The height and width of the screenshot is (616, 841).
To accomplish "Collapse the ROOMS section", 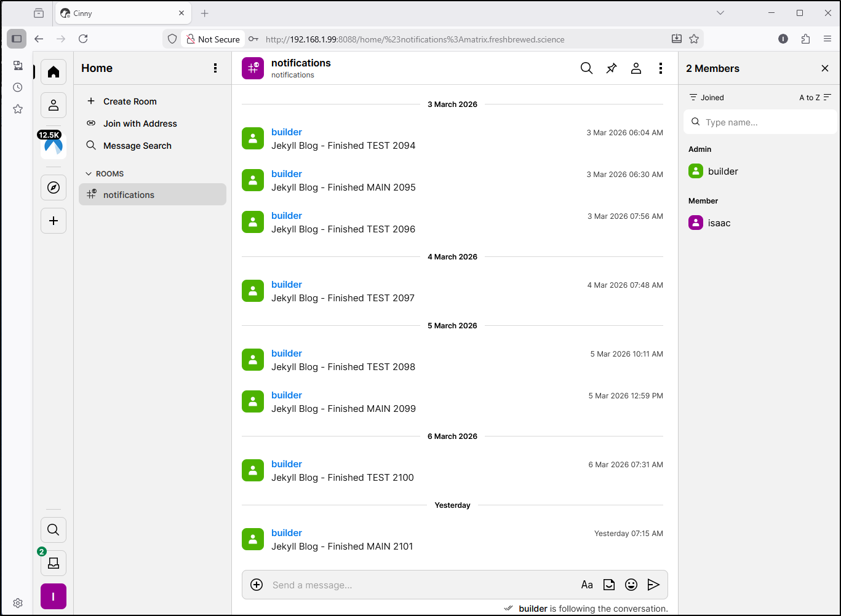I will tap(105, 174).
